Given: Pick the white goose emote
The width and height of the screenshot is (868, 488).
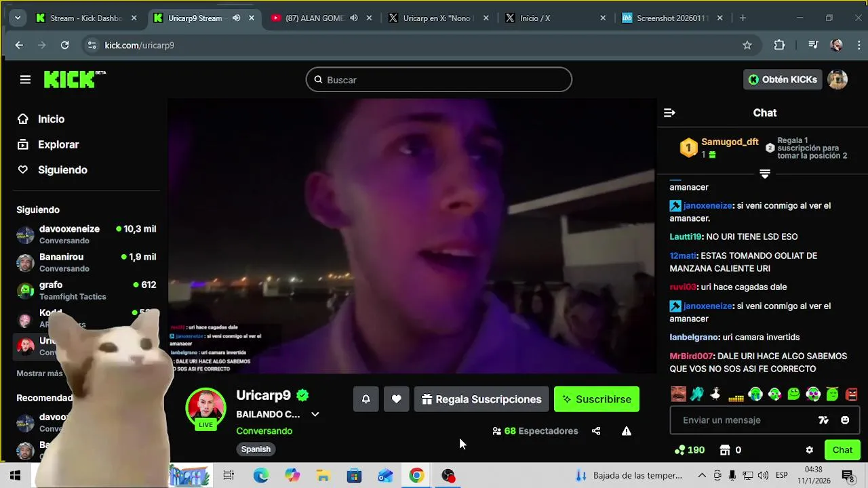Looking at the screenshot, I should pos(715,394).
